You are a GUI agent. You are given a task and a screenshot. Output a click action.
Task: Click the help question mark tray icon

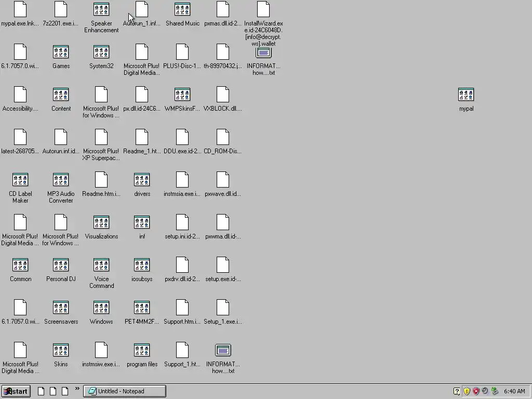coord(457,391)
